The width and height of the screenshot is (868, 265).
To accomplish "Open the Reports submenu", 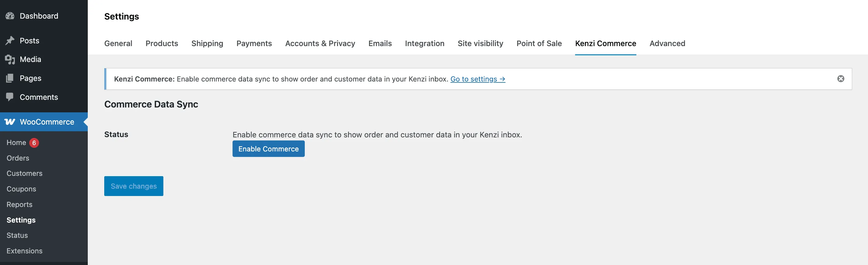I will pyautogui.click(x=20, y=204).
